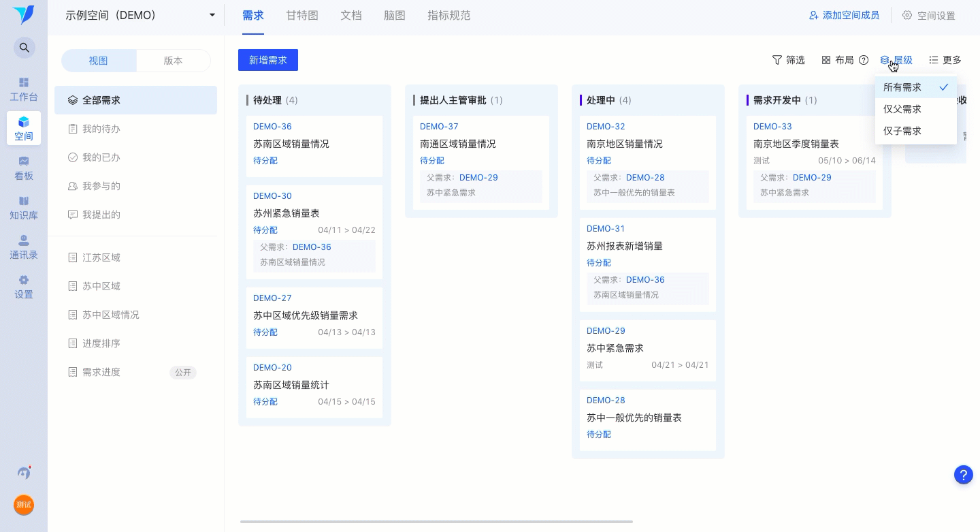Open the 通讯录 contacts section

pos(24,247)
